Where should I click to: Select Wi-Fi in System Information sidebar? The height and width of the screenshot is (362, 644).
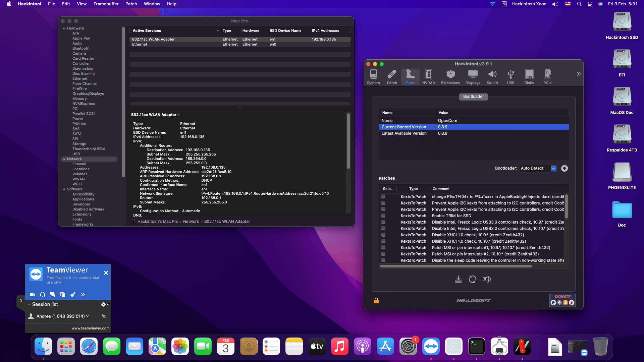coord(77,184)
